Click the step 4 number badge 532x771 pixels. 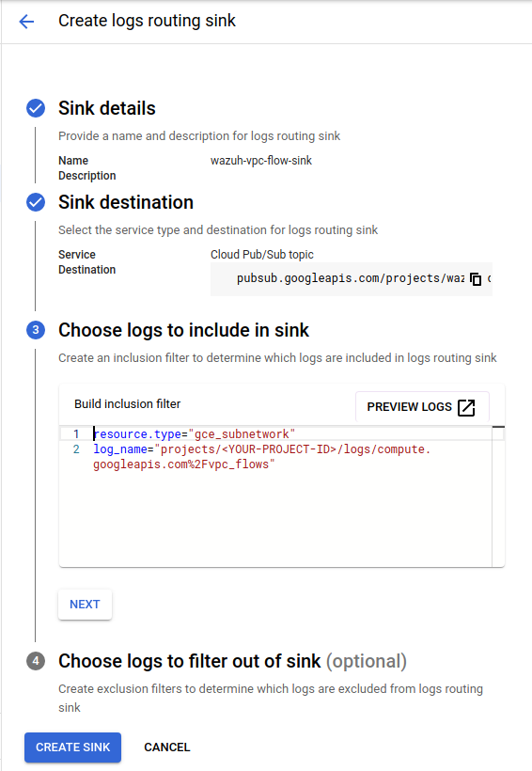(x=36, y=661)
